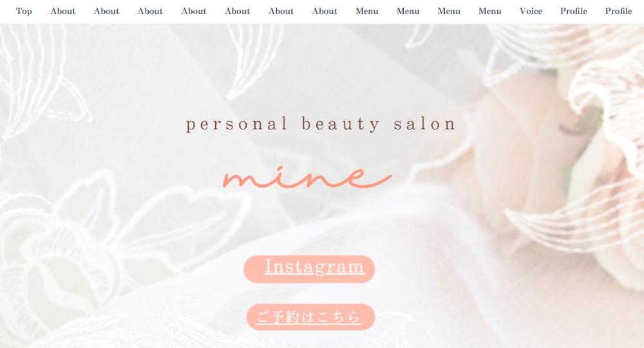
Task: Open the Top navigation link
Action: [24, 11]
